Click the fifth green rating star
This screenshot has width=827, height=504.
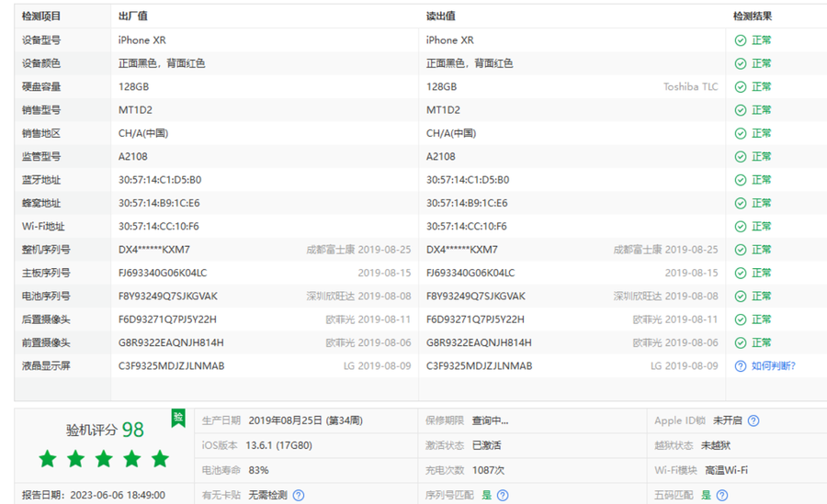pyautogui.click(x=160, y=459)
